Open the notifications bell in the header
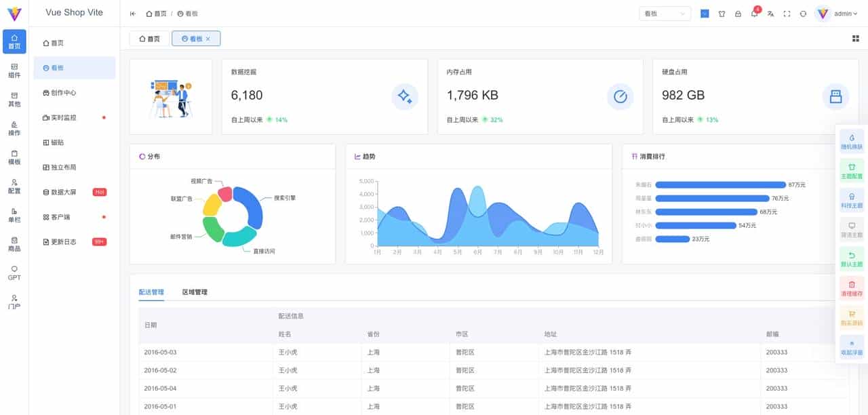The width and height of the screenshot is (868, 415). (x=755, y=14)
